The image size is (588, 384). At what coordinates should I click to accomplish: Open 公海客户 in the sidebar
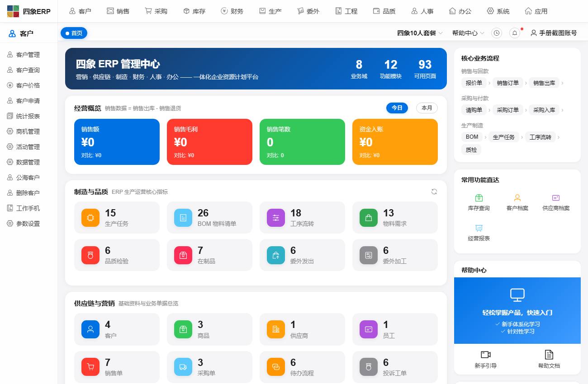(28, 178)
